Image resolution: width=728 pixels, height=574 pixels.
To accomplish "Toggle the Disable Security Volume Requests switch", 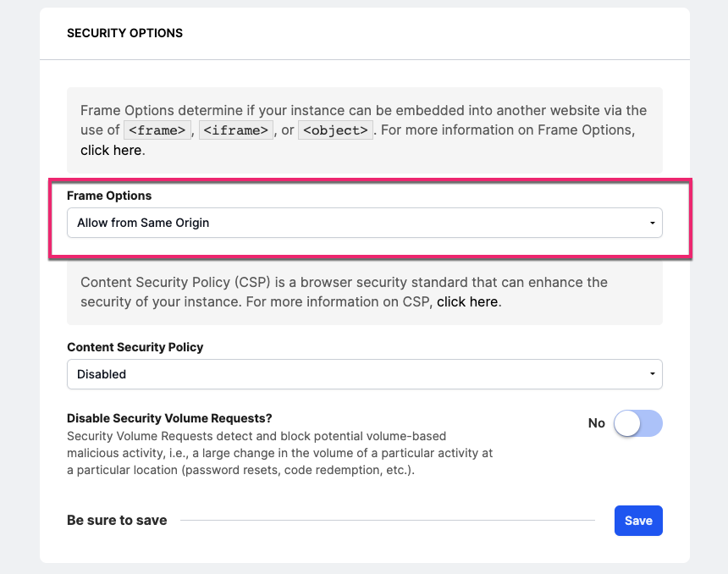I will 638,423.
